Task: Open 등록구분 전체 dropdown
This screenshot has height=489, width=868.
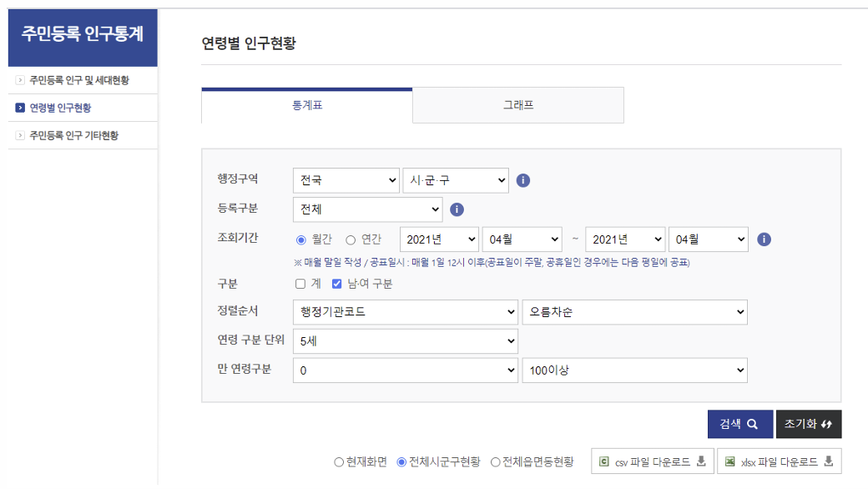Action: 367,209
